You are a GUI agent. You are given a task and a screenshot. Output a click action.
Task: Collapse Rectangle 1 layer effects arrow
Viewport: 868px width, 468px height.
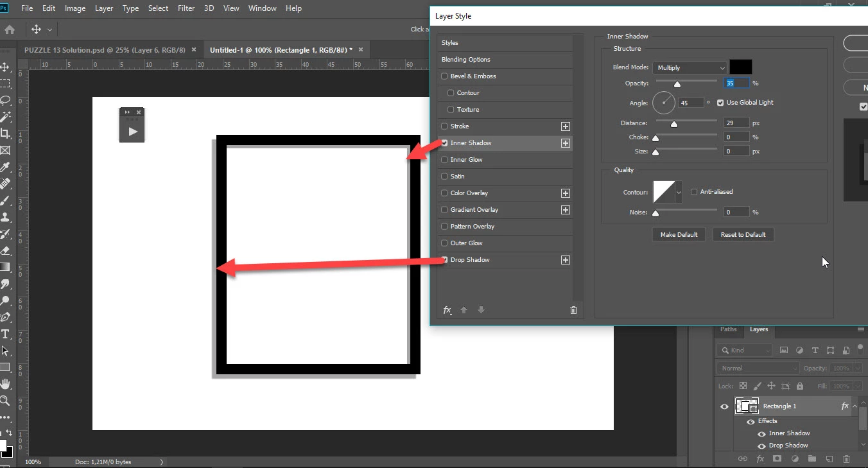click(x=855, y=406)
